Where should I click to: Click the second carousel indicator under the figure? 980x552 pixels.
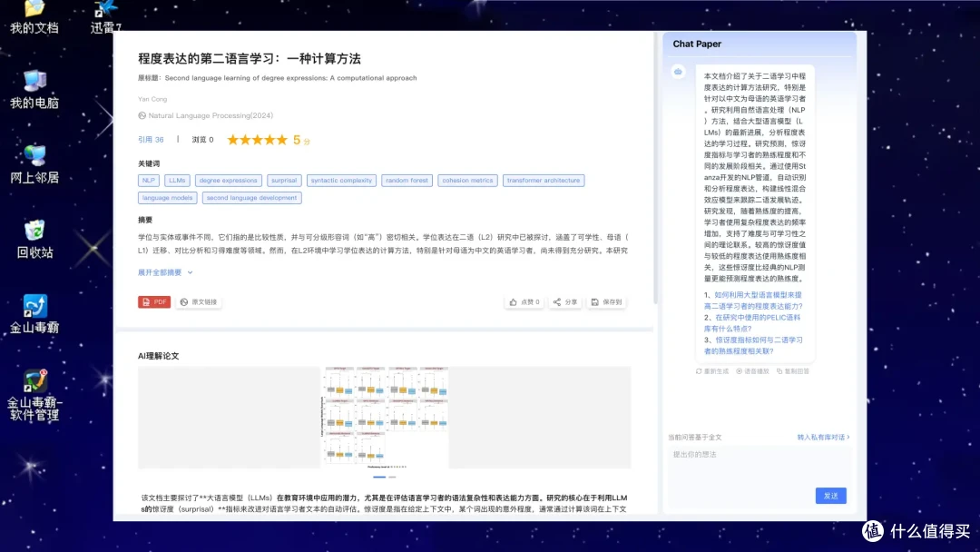pos(392,477)
